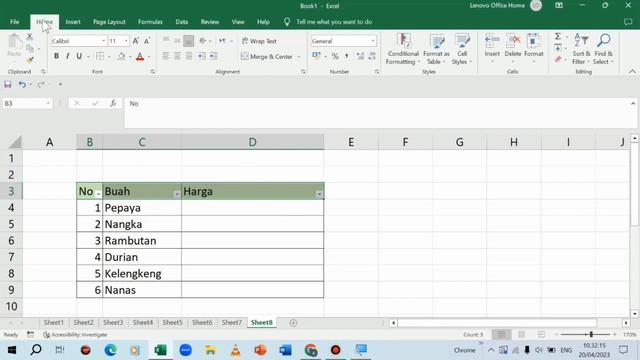Click the Clear eraser icon
Screen dimensions: 640x360
(x=558, y=60)
